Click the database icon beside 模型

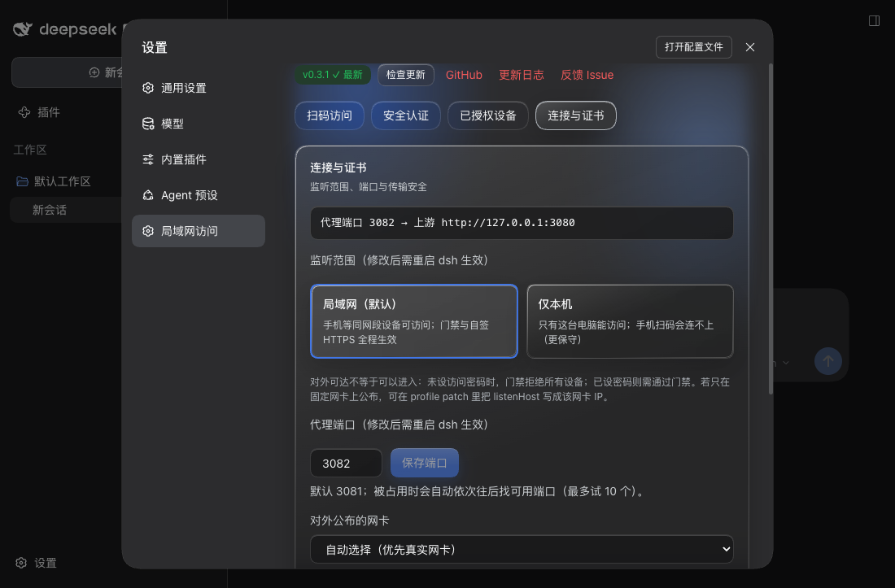148,124
